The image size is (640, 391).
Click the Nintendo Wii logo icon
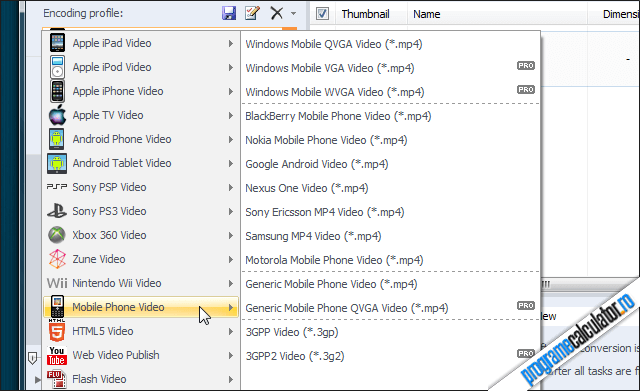tap(57, 283)
